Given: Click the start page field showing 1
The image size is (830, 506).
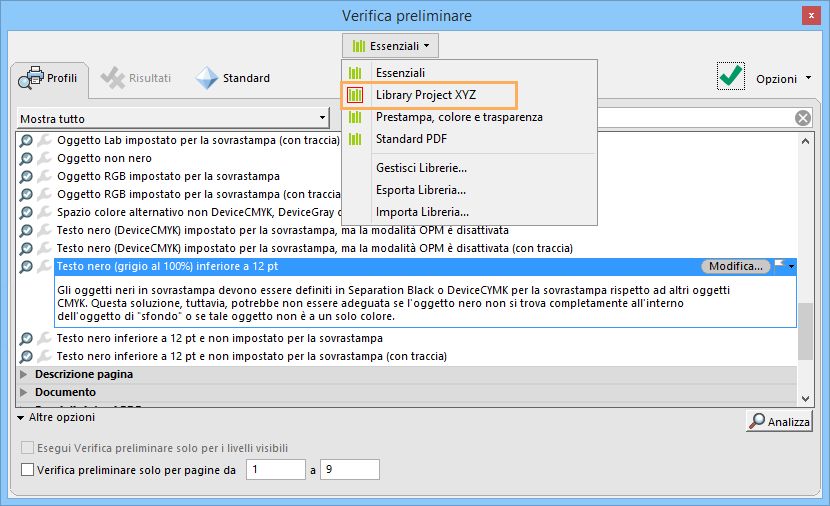Looking at the screenshot, I should [x=276, y=469].
